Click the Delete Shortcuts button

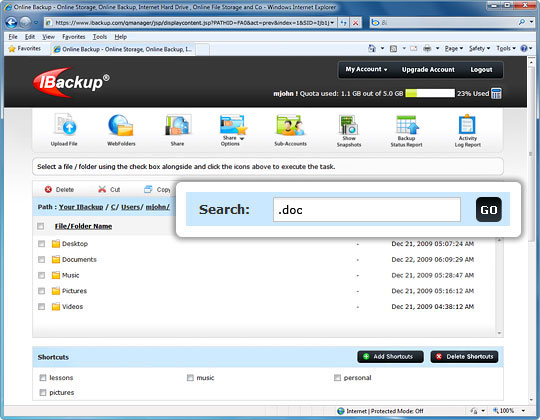(x=464, y=357)
